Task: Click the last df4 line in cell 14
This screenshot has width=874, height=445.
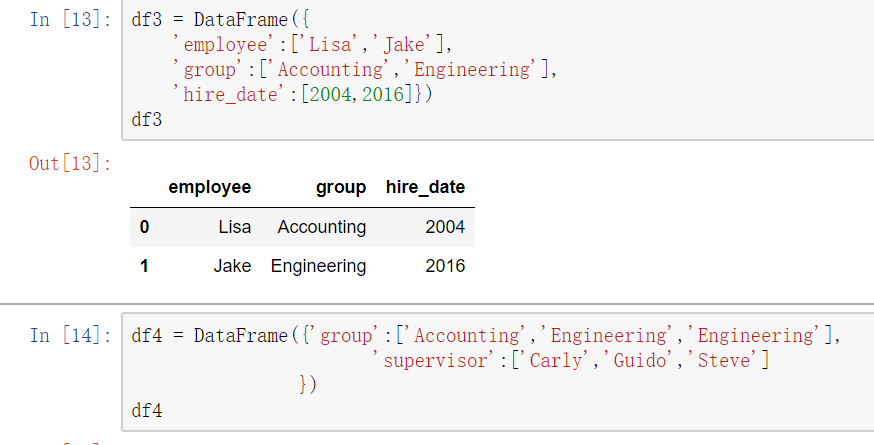Action: tap(146, 410)
